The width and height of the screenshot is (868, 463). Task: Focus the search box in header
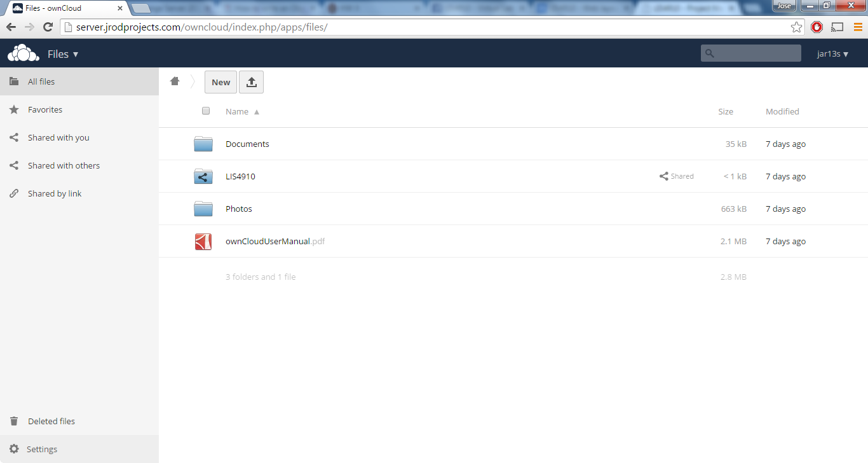click(750, 53)
